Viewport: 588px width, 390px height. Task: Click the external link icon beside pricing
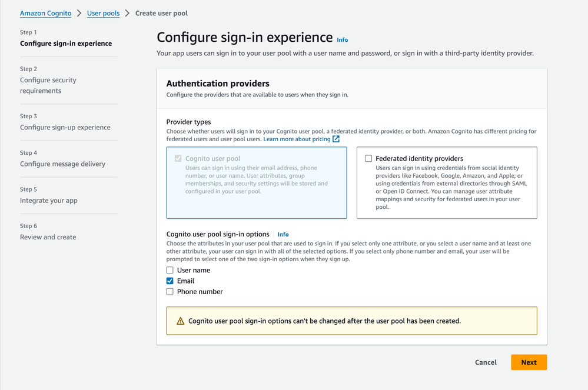pos(336,139)
